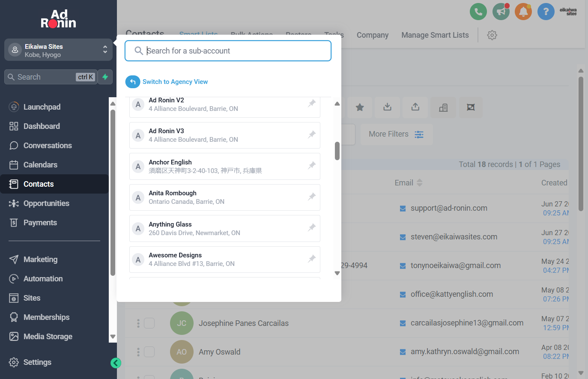Open the orange notifications bell
588x379 pixels.
[x=523, y=12]
